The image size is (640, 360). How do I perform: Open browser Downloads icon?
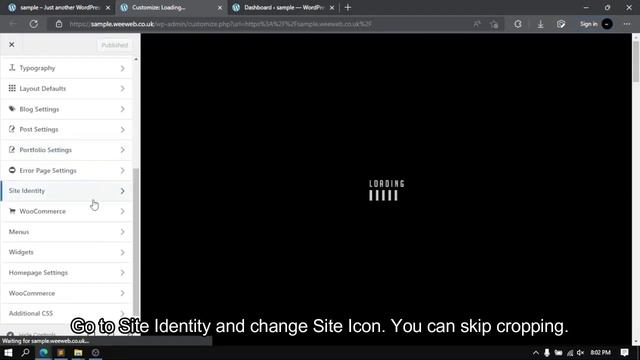[x=540, y=24]
